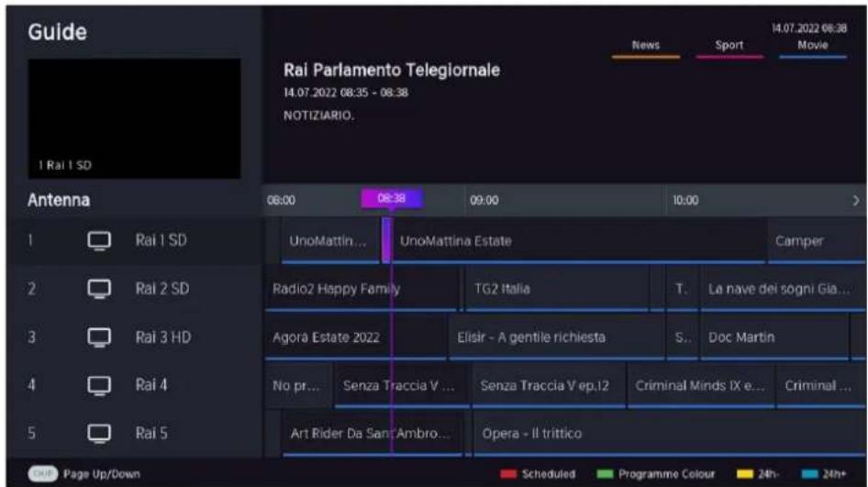Click the green Programme Colour key
The width and height of the screenshot is (868, 487).
656,474
